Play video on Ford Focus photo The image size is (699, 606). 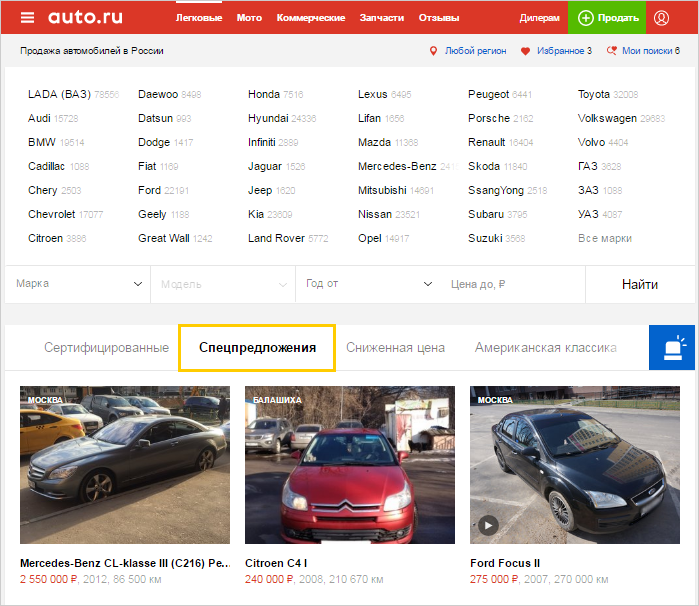click(x=488, y=524)
